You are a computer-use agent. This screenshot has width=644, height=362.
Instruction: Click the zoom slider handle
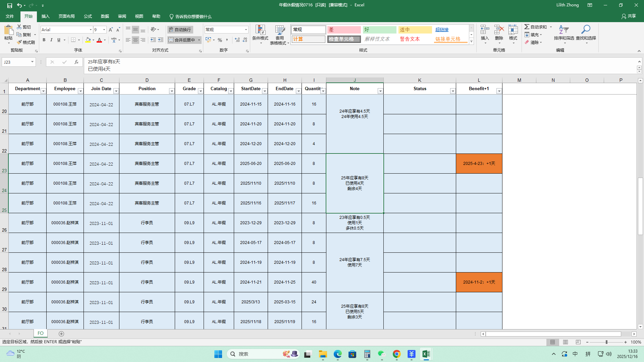(606, 342)
